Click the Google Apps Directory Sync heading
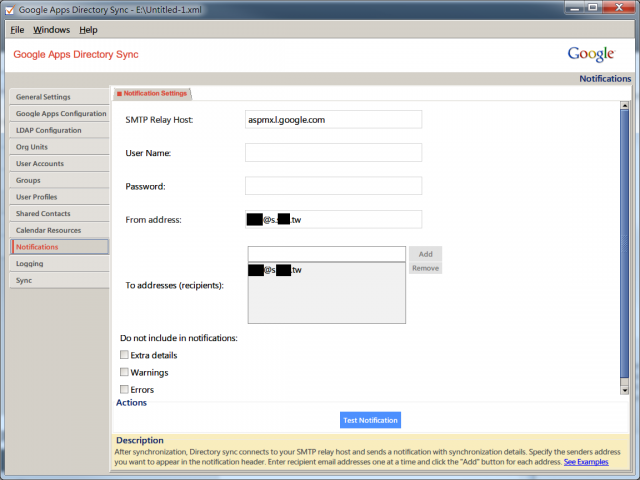 click(x=76, y=54)
